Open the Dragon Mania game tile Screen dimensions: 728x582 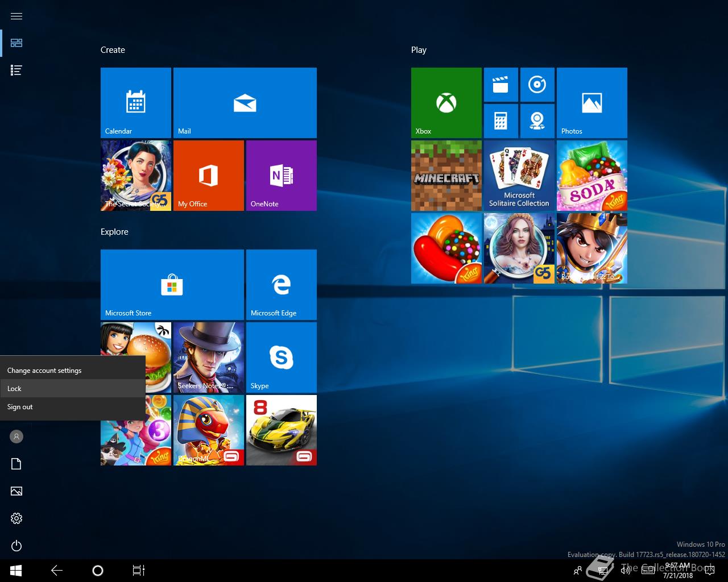[x=209, y=430]
